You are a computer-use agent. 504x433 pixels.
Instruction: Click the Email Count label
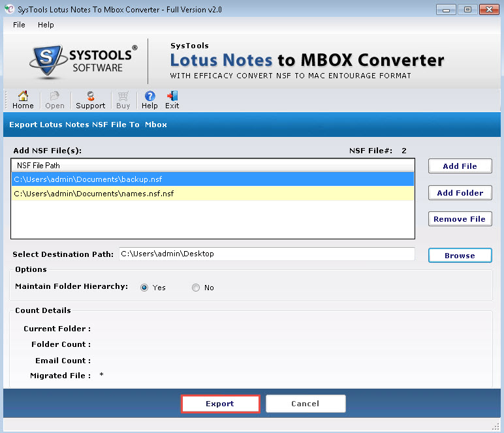(x=63, y=361)
